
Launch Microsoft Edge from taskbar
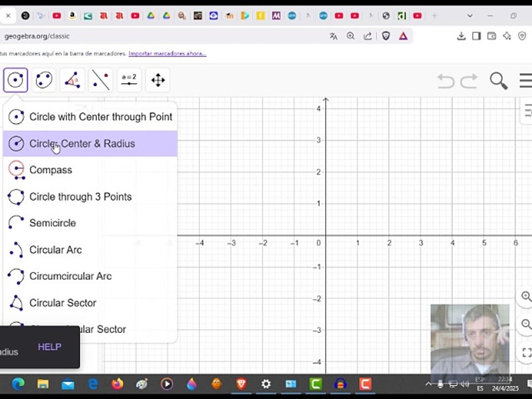click(18, 384)
